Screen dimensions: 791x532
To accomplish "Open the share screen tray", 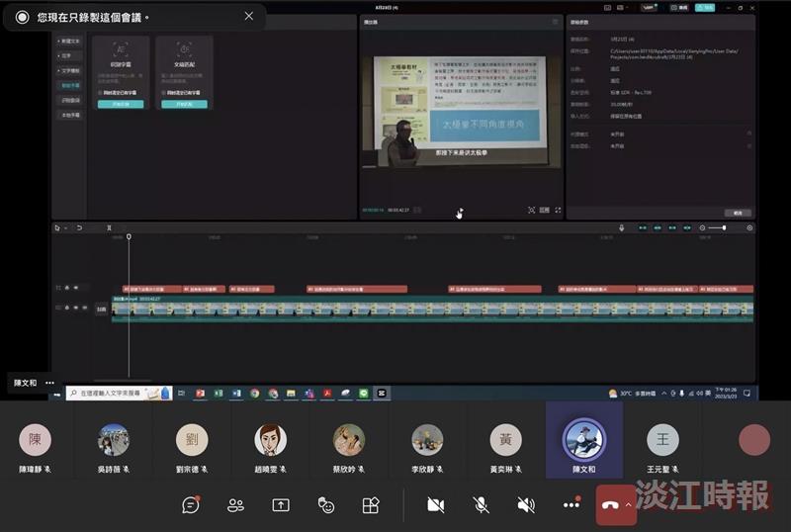I will pos(281,504).
